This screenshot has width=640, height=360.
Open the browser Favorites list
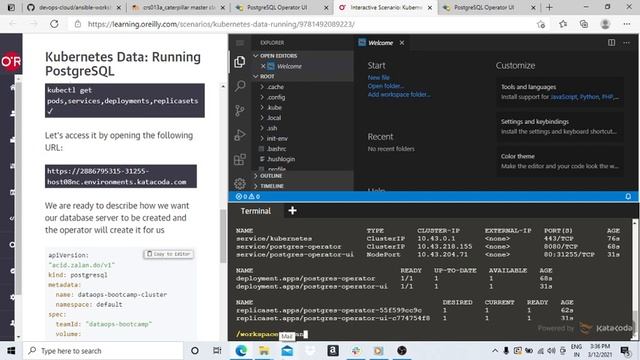tap(563, 24)
